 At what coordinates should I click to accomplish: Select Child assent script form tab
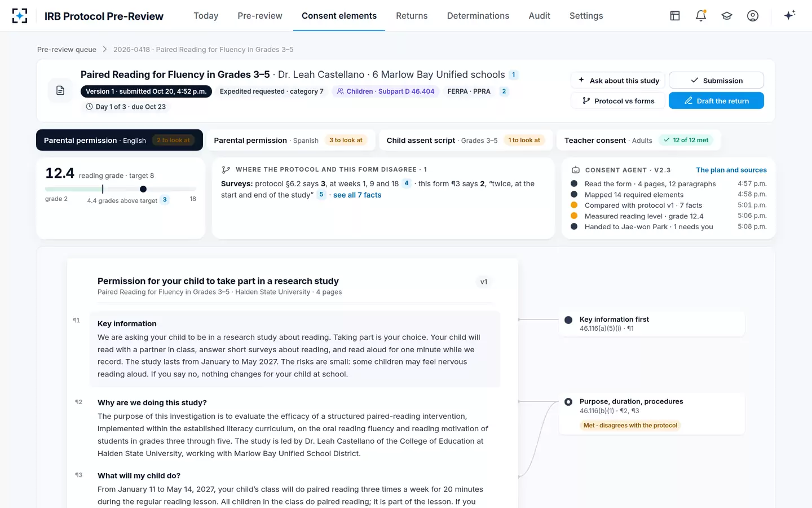[x=465, y=140]
